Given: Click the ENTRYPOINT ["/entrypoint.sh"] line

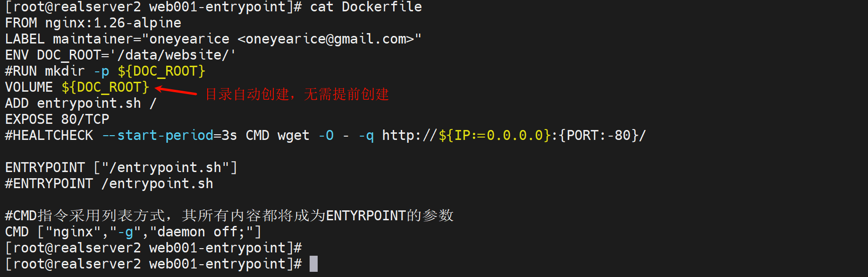Looking at the screenshot, I should [121, 167].
